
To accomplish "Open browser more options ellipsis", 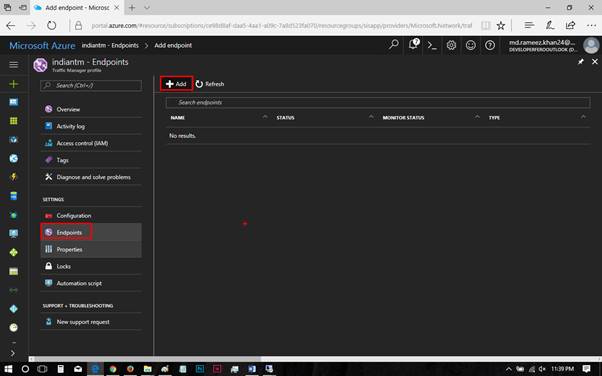I will click(591, 26).
